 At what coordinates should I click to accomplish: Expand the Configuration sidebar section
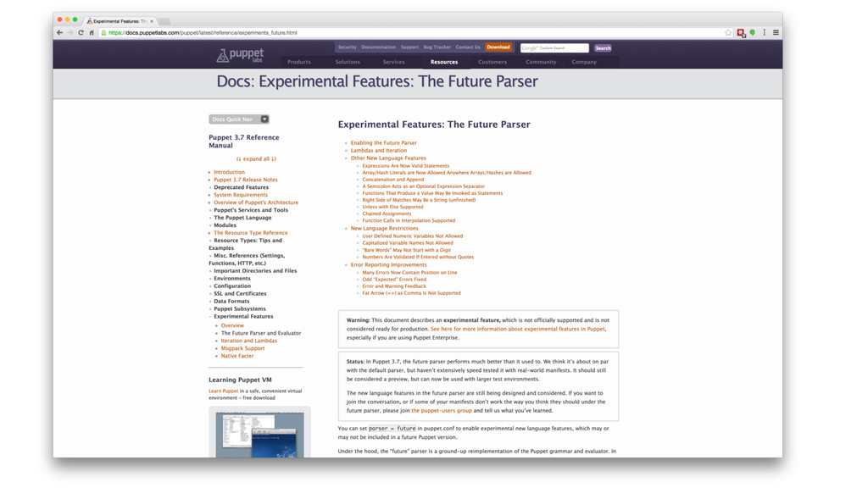pos(232,286)
